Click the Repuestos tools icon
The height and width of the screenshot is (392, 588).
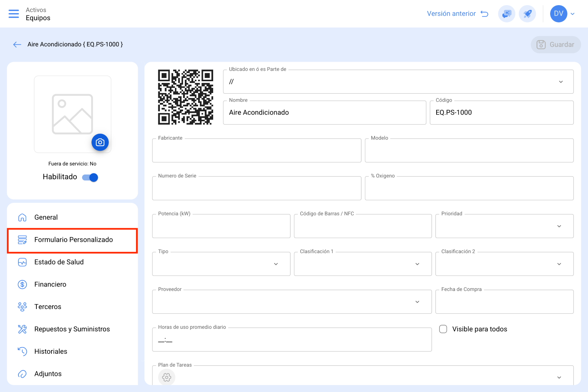[22, 329]
